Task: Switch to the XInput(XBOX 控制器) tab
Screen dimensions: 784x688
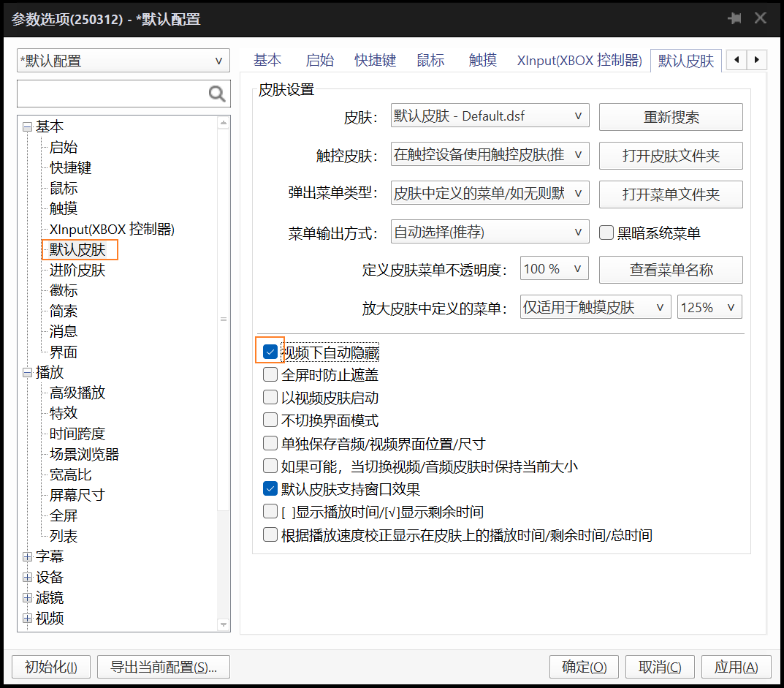Action: point(579,61)
